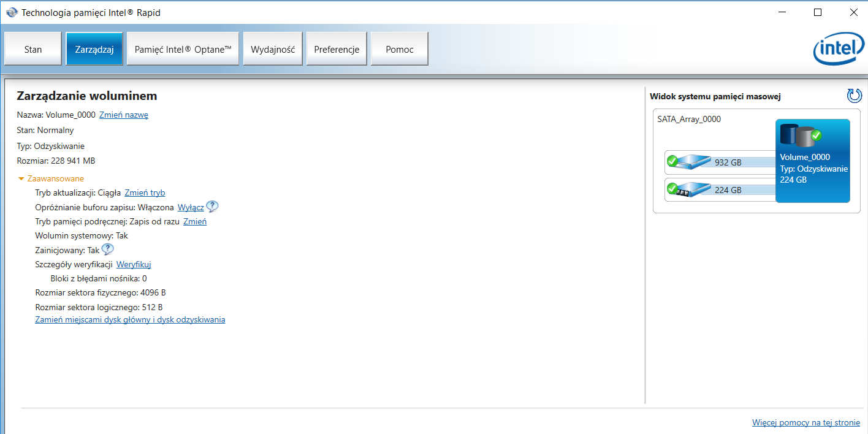Click Wyłącz for write buffer flushing
The image size is (868, 434).
pos(191,207)
